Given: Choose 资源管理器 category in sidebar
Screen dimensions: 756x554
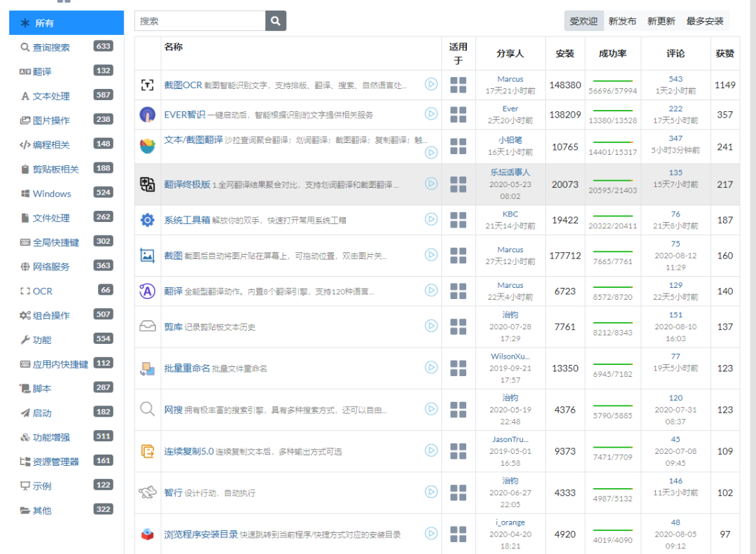Looking at the screenshot, I should (x=56, y=462).
